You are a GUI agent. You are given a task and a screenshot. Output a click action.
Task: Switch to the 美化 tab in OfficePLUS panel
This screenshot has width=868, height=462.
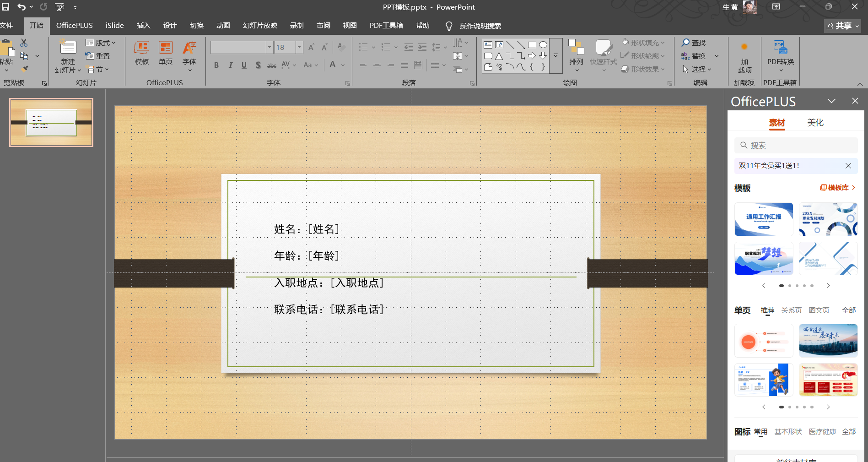click(x=815, y=122)
